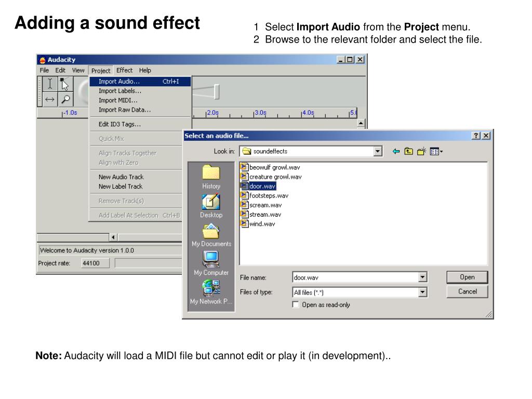Click the Project rate field showing 44100

(96, 263)
